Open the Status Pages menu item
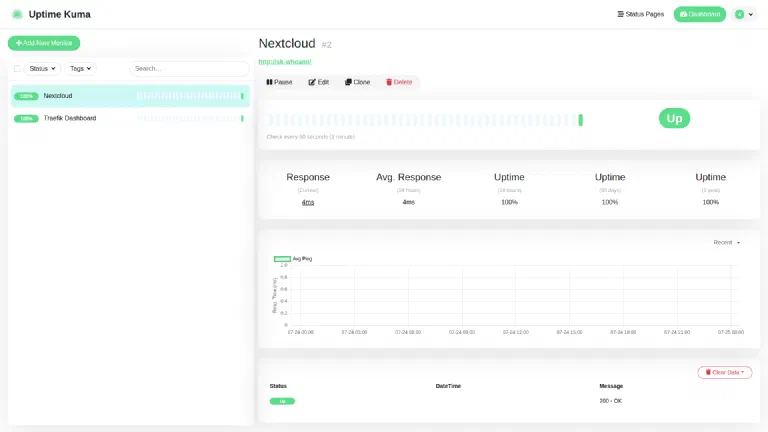This screenshot has width=768, height=432. coord(640,14)
